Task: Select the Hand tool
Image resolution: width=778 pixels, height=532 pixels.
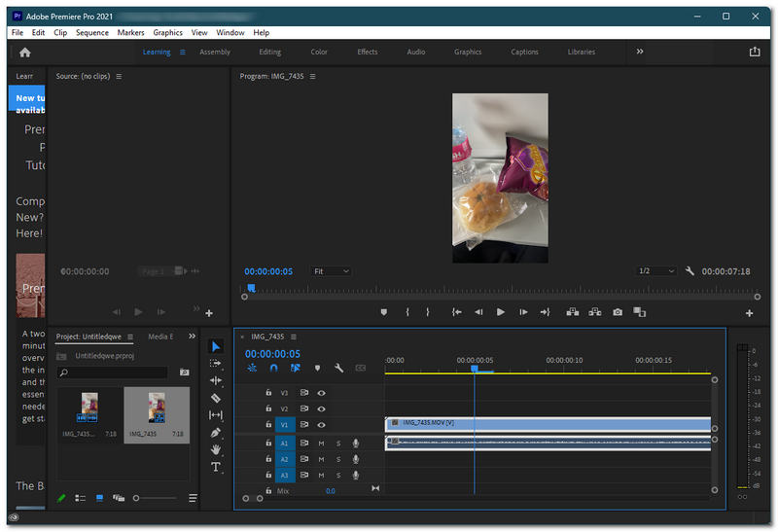Action: 215,449
